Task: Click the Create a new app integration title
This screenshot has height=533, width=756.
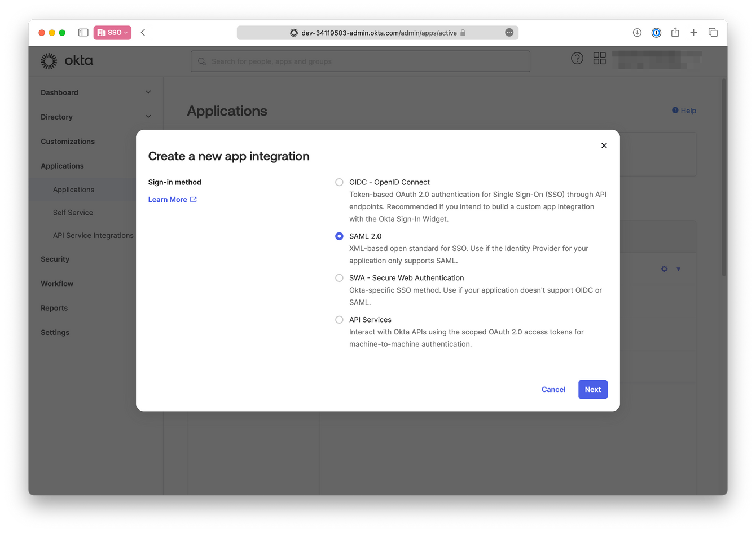Action: click(x=229, y=156)
